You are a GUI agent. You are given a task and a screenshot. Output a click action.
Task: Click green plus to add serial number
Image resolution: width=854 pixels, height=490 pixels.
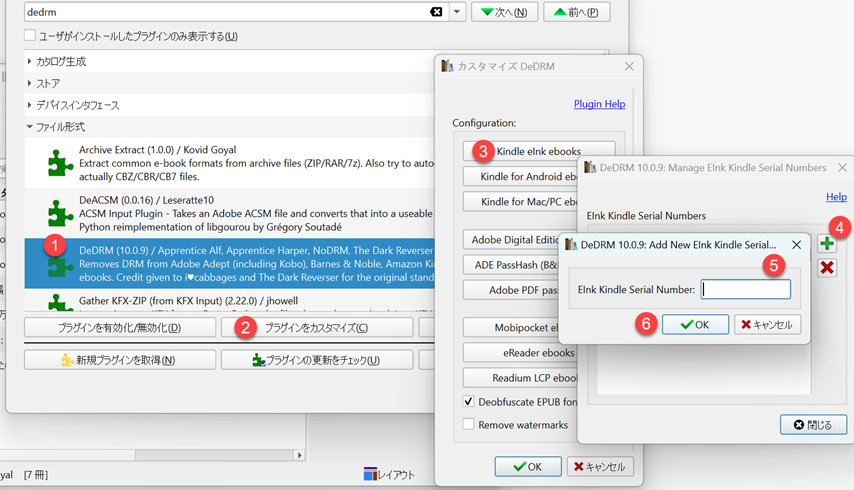[x=827, y=243]
